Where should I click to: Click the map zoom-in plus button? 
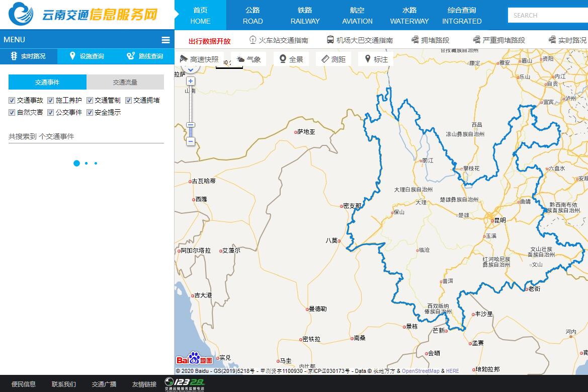pyautogui.click(x=191, y=81)
